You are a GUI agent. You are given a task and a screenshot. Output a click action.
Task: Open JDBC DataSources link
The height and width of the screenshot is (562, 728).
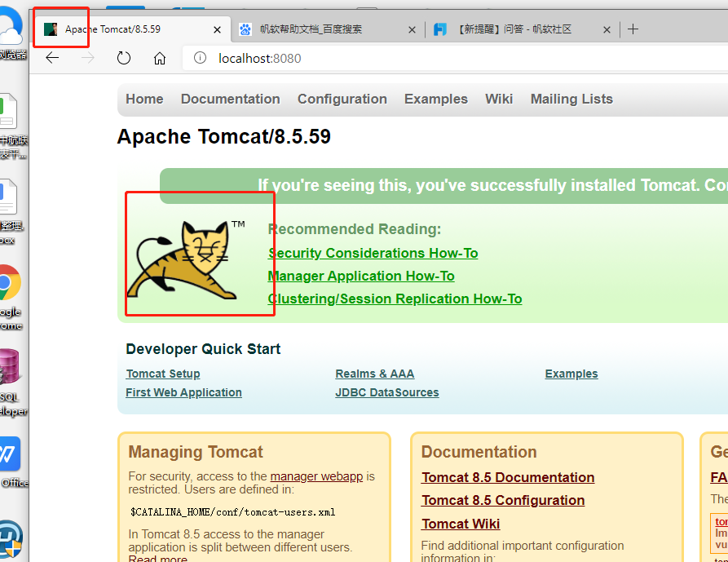[x=387, y=392]
